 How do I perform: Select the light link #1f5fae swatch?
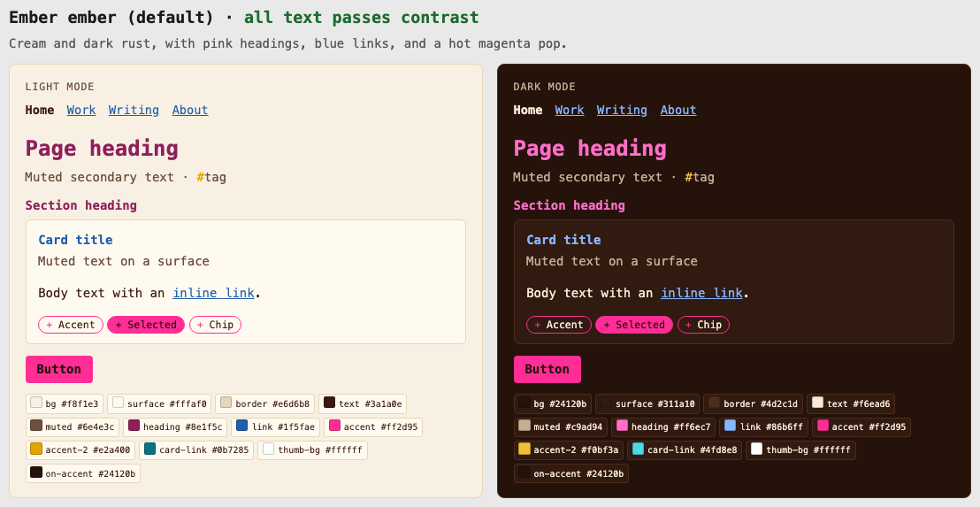point(276,427)
